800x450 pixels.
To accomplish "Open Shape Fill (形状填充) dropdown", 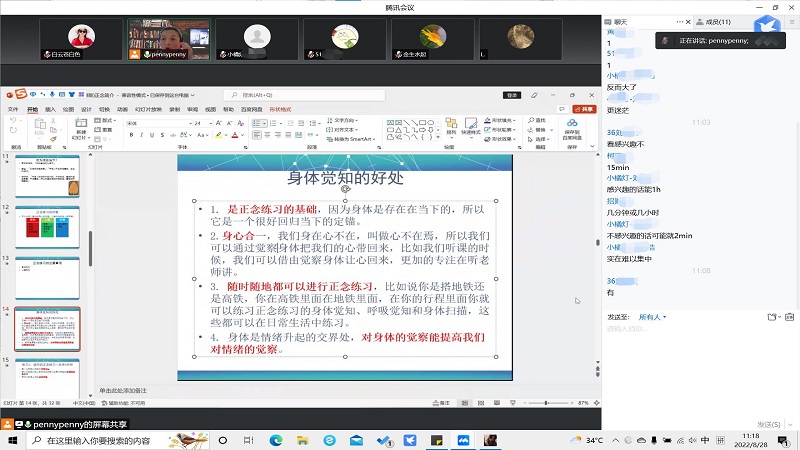I will coord(500,120).
